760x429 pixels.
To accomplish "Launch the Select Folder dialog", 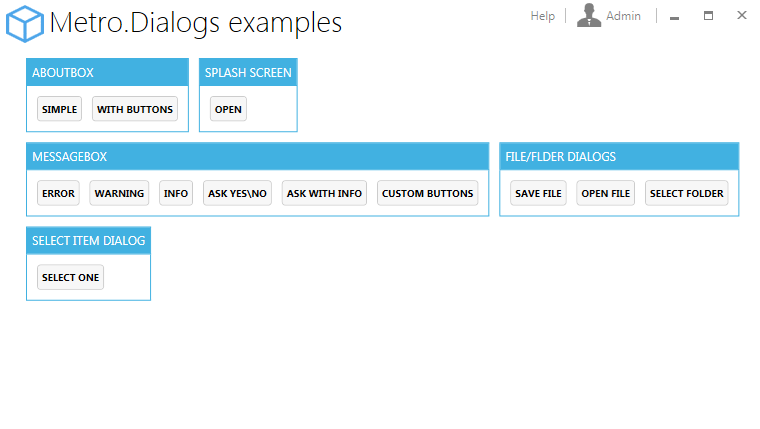I will (x=686, y=193).
